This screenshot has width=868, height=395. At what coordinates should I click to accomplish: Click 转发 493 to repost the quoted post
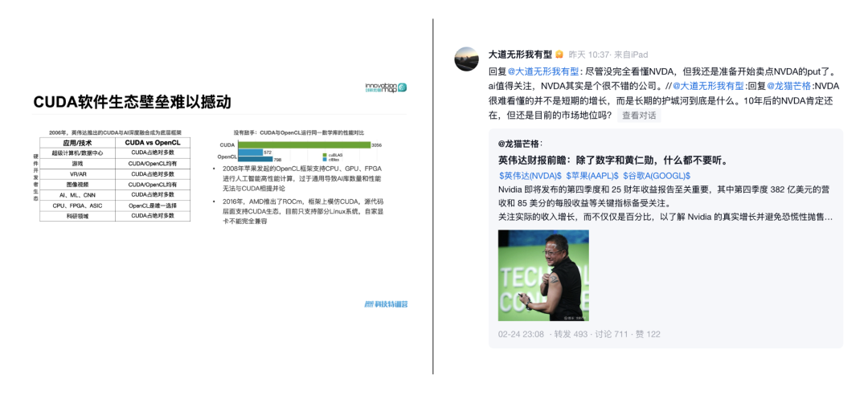(571, 334)
